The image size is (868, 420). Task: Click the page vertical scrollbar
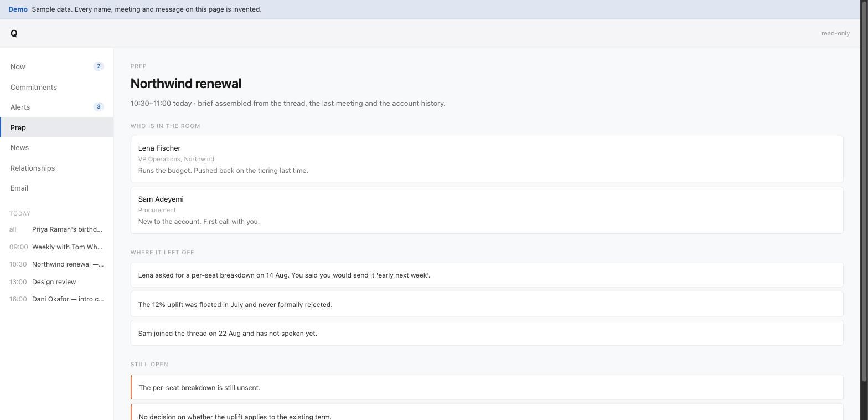(x=865, y=191)
